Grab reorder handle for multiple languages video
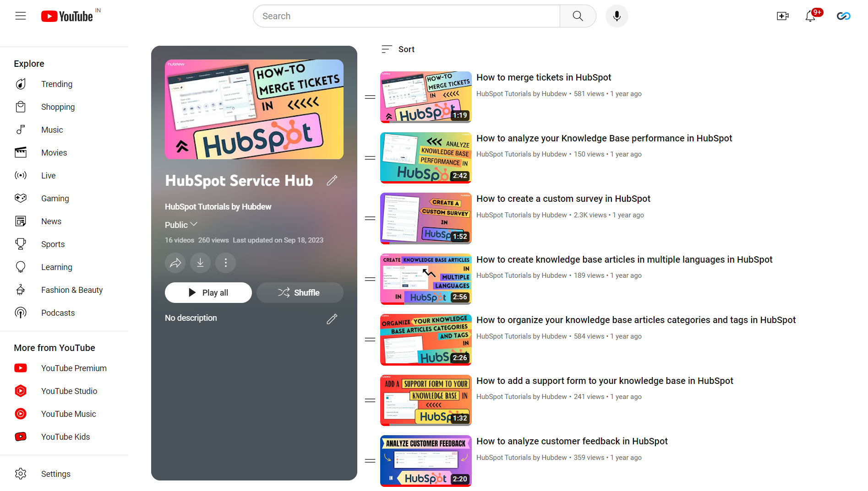Screen dimensions: 868x491 pyautogui.click(x=370, y=279)
